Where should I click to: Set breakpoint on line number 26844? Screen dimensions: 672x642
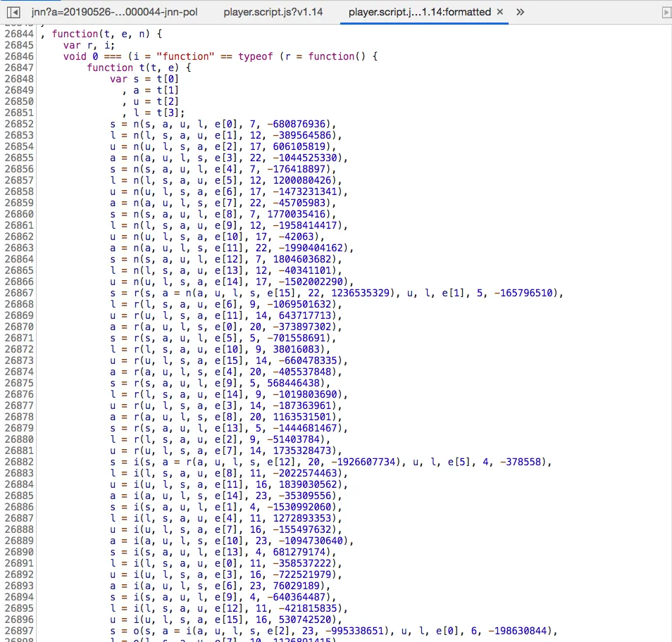(19, 34)
